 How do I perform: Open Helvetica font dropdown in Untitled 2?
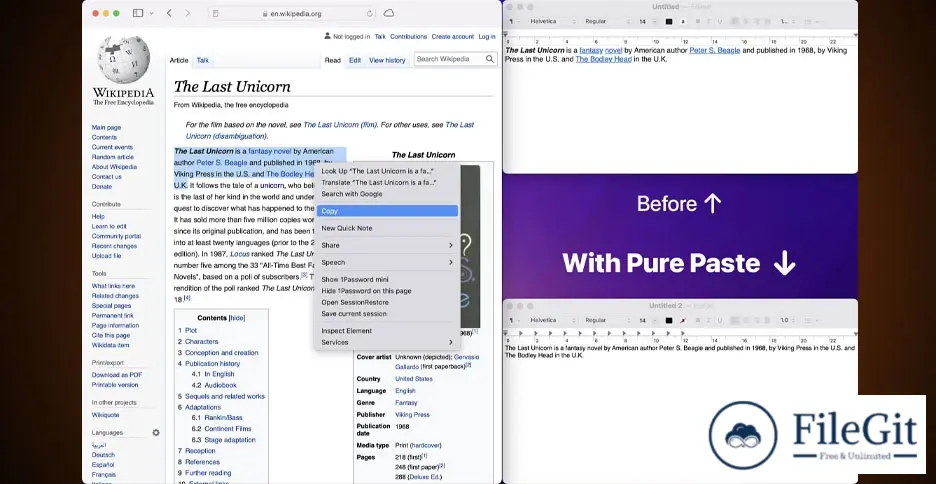552,320
